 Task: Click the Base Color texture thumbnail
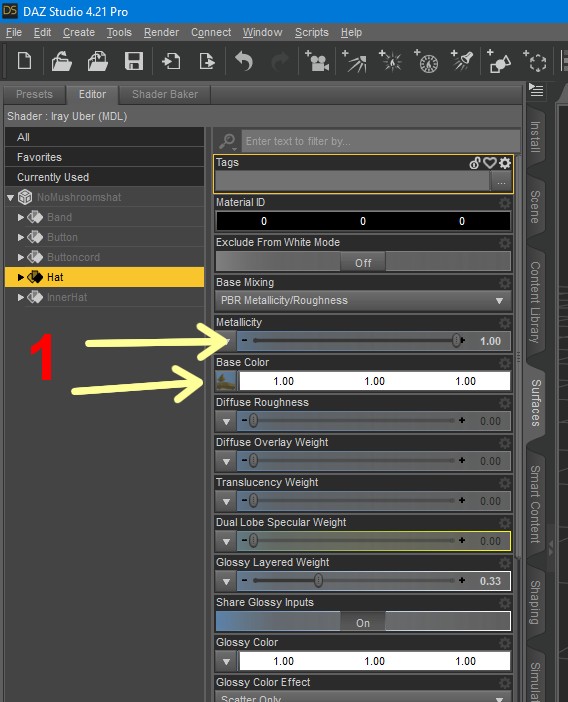(x=226, y=381)
